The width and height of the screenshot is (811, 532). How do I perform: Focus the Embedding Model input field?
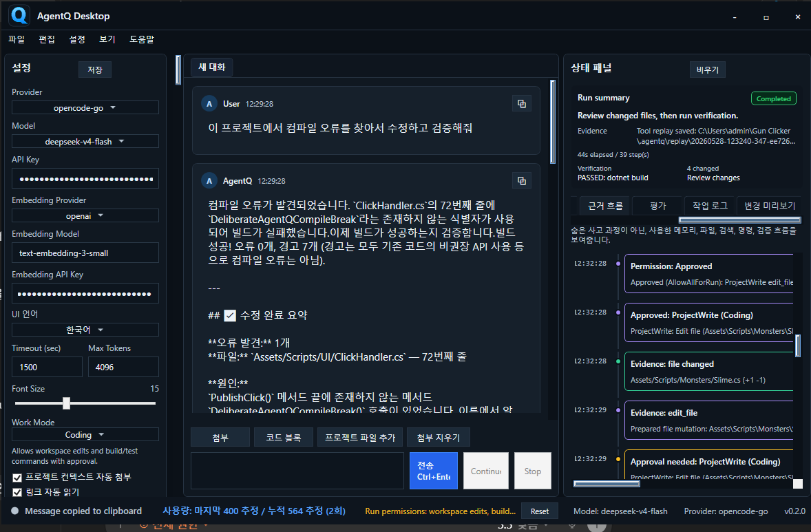coord(85,253)
